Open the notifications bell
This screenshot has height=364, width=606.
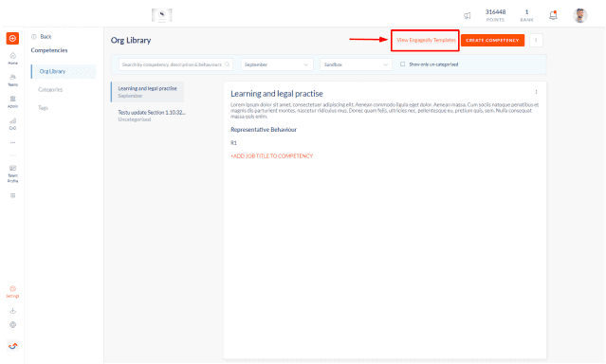click(x=553, y=15)
